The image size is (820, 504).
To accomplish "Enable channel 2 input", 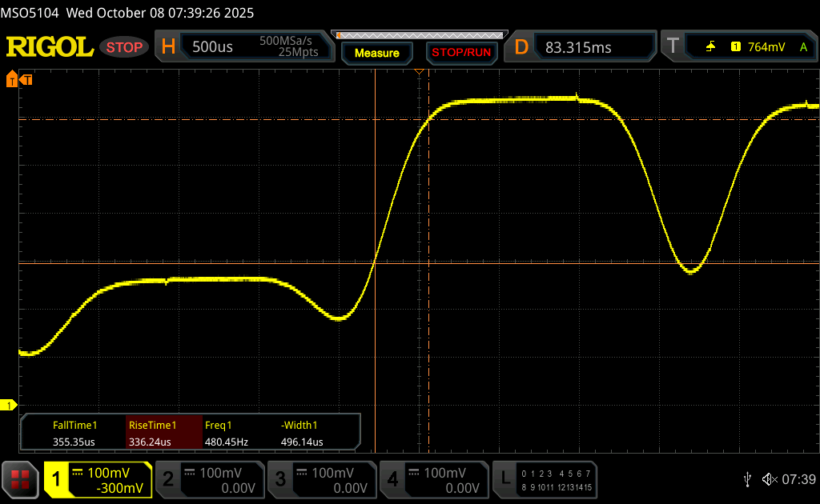I will point(210,479).
